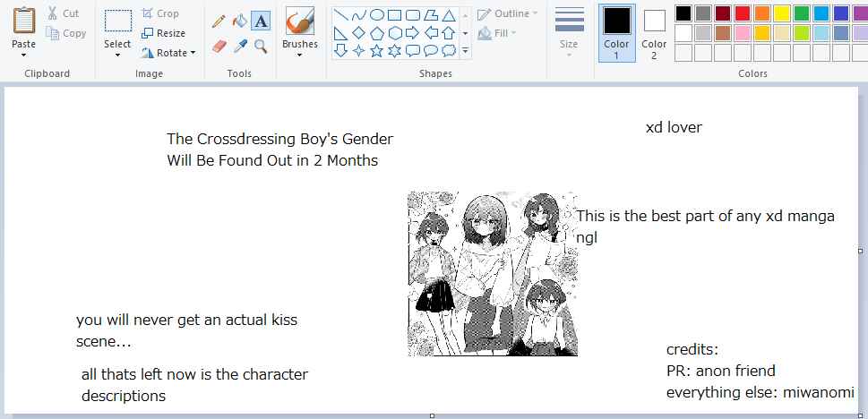Choose the Diamond shape

pyautogui.click(x=358, y=33)
